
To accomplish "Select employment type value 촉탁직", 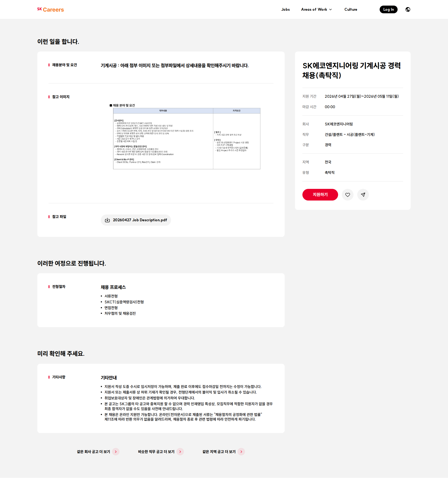I will 329,172.
